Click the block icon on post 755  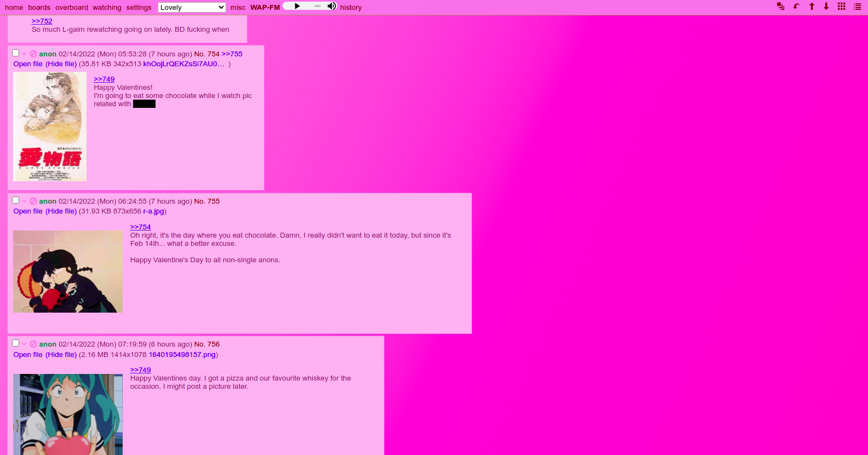click(33, 201)
